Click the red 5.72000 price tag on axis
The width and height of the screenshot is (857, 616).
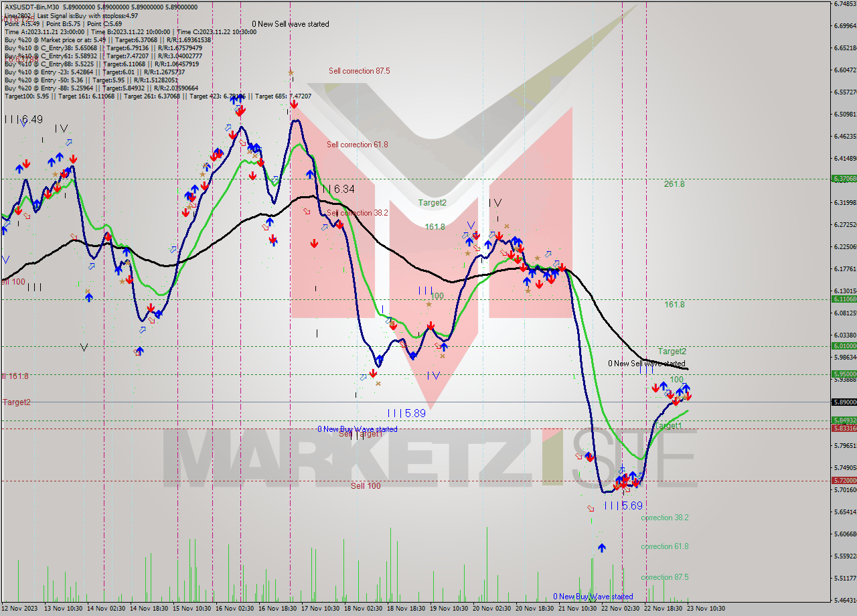844,480
